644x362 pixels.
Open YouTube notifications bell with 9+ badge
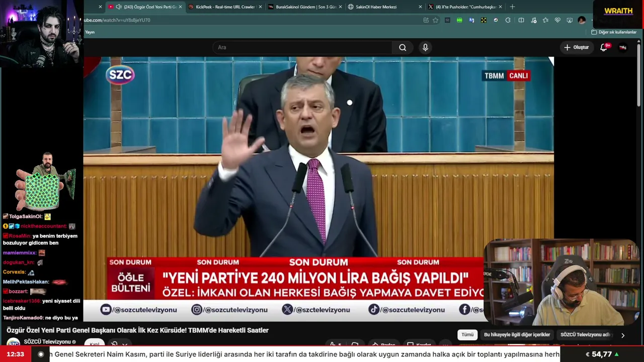pos(604,47)
